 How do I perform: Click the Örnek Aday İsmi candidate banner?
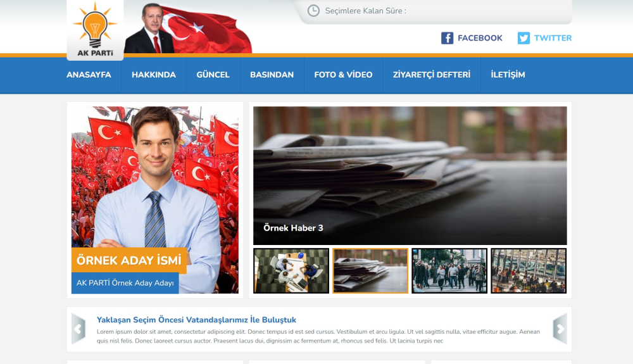128,260
